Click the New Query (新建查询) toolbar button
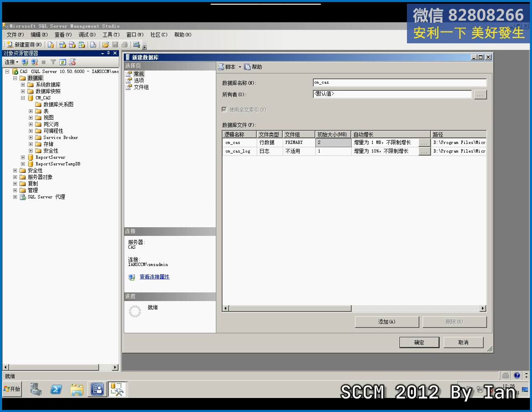The height and width of the screenshot is (412, 532). (x=24, y=45)
